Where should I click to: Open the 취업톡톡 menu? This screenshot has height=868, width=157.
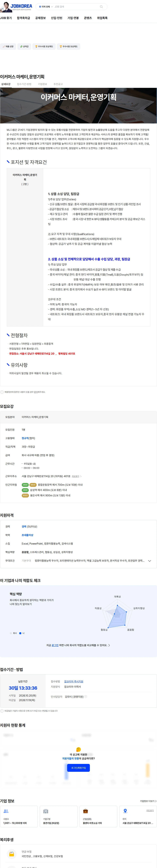coord(102,18)
